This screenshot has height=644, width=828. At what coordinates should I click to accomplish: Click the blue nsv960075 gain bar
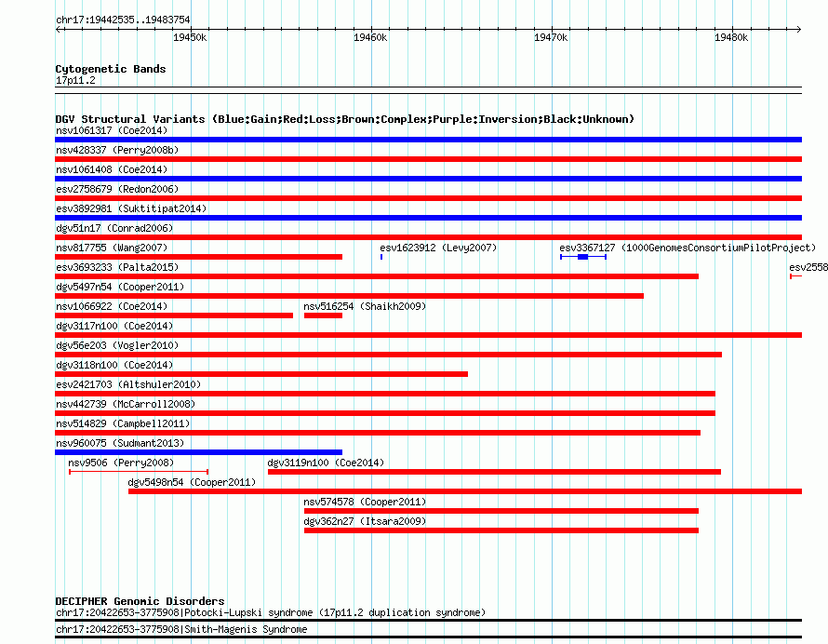198,452
